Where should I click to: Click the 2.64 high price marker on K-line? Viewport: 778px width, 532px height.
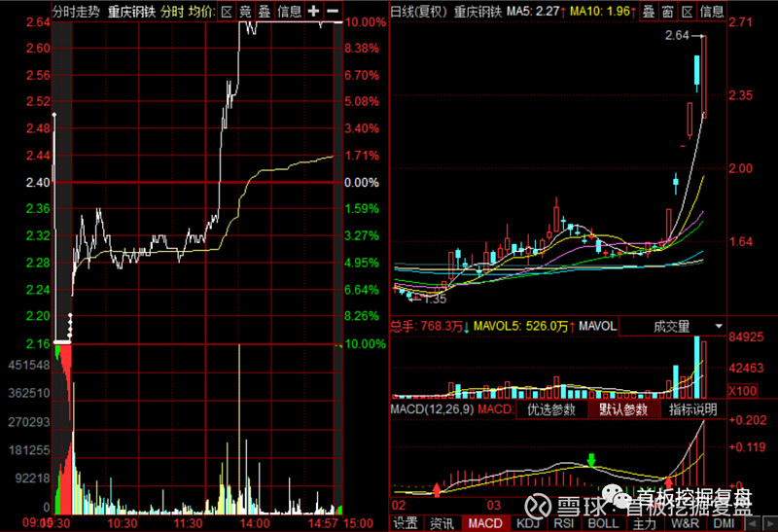click(677, 35)
